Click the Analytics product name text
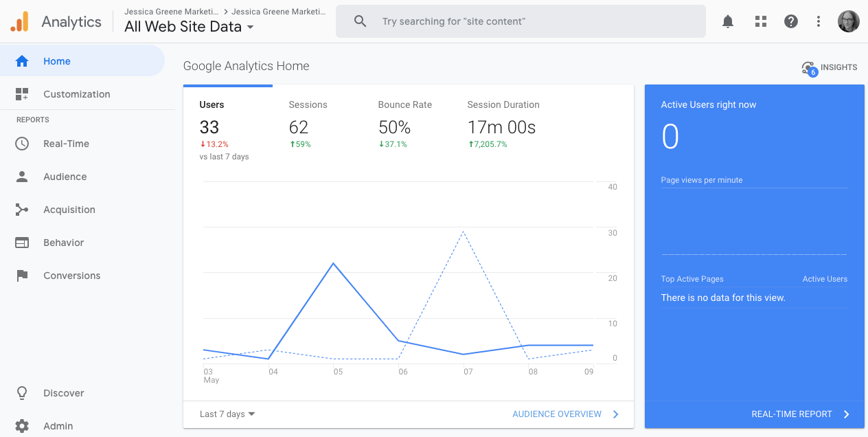The width and height of the screenshot is (868, 437). (x=71, y=21)
